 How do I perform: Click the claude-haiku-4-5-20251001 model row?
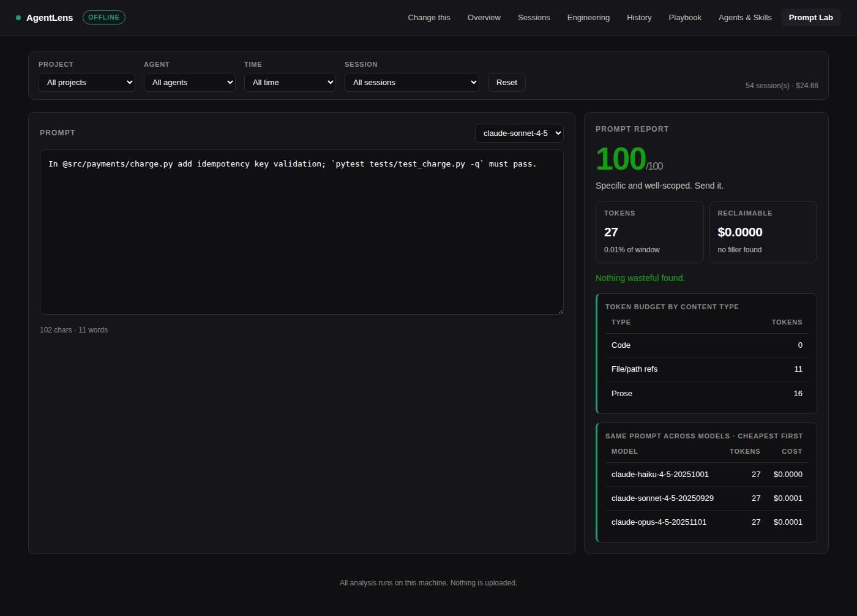tap(707, 475)
